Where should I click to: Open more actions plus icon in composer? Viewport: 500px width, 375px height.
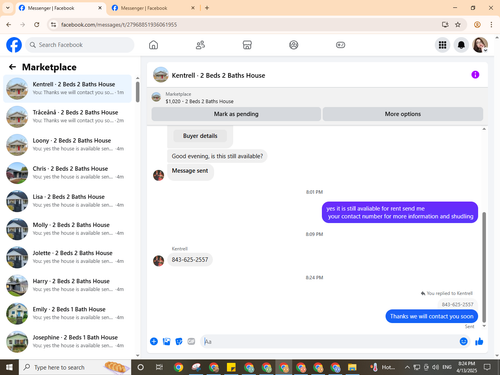pyautogui.click(x=154, y=341)
